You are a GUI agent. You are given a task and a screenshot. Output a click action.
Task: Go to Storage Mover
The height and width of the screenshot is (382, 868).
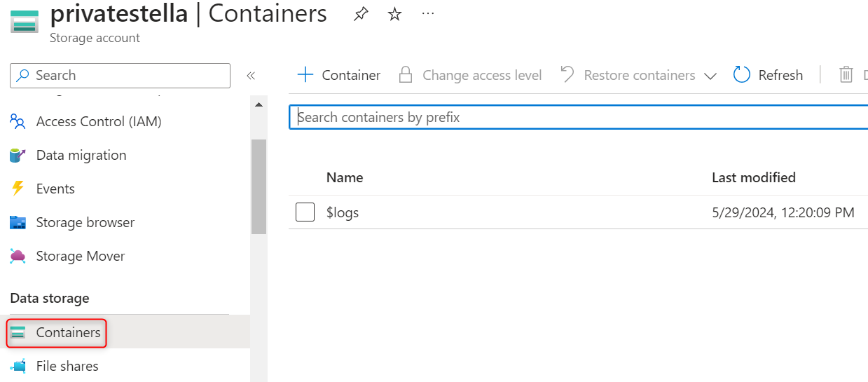pos(80,256)
